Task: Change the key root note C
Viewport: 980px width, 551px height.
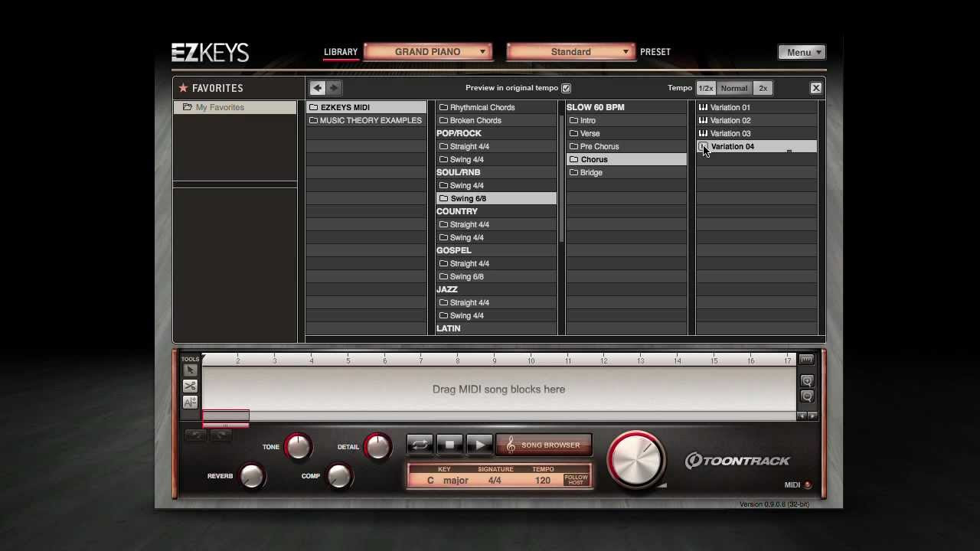Action: click(430, 481)
